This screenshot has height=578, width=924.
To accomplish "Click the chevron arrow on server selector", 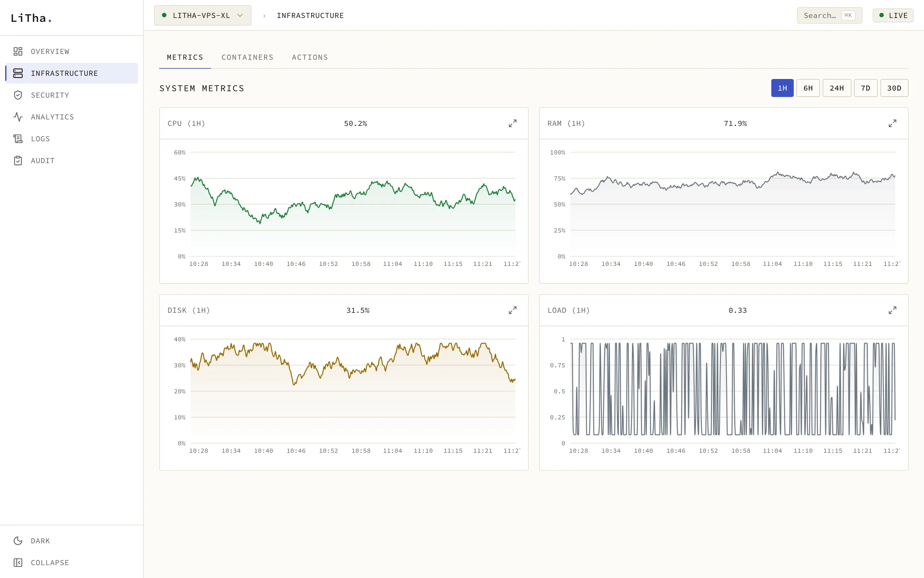I will click(x=240, y=15).
